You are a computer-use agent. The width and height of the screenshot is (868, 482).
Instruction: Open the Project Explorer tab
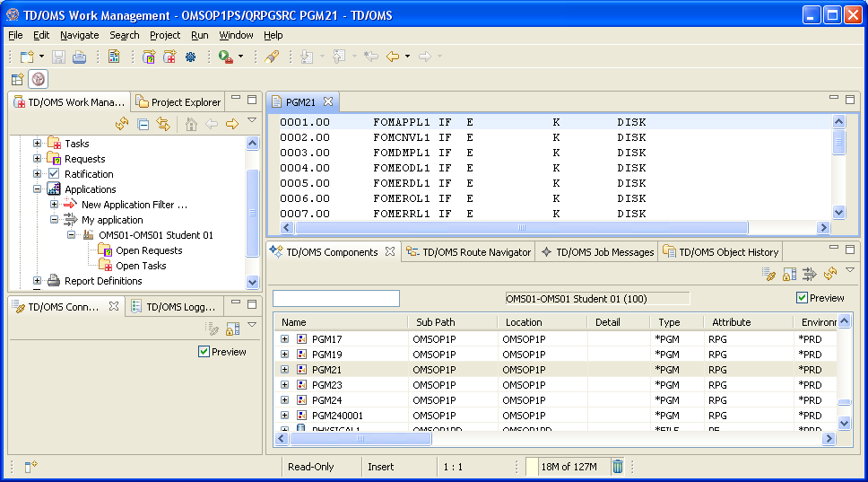pyautogui.click(x=185, y=102)
